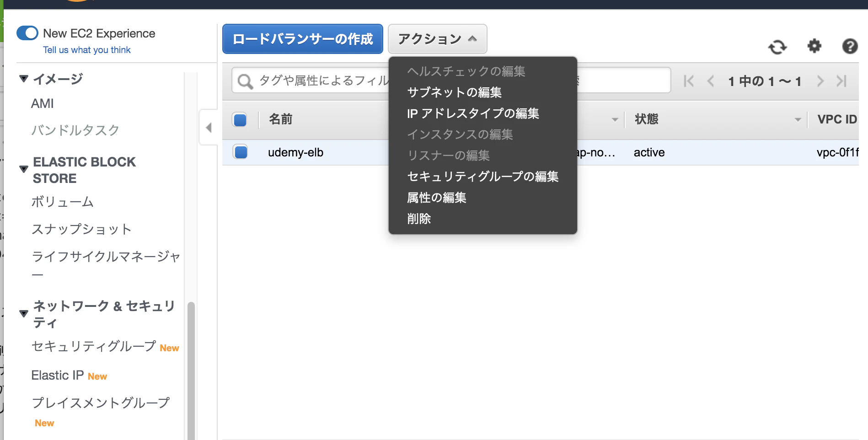The height and width of the screenshot is (440, 868).
Task: Open プレイスメントグループ in the sidebar
Action: coord(101,403)
